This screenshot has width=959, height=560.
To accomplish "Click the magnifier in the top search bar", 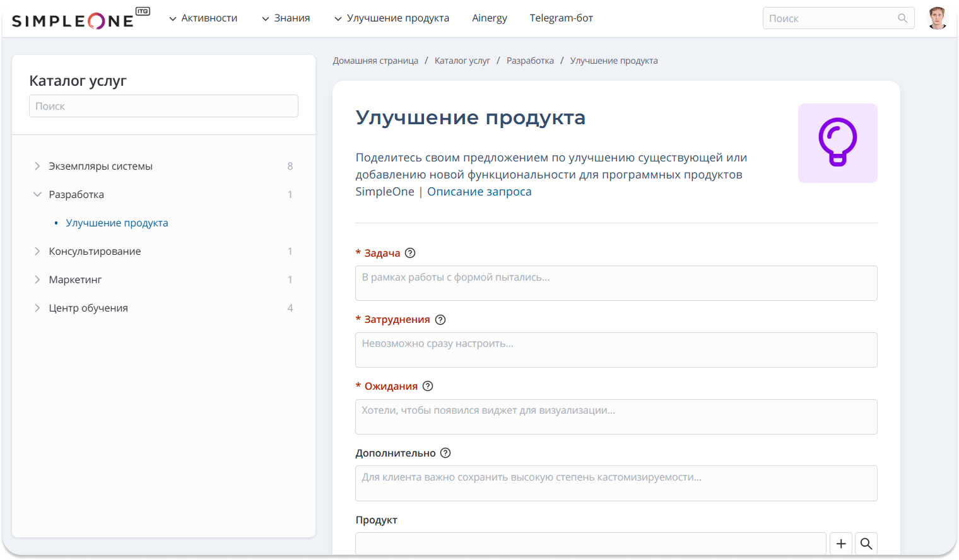I will coord(902,18).
